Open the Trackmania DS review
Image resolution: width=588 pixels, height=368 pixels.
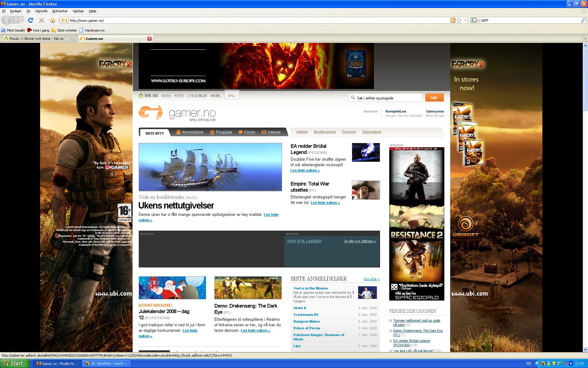tap(306, 315)
